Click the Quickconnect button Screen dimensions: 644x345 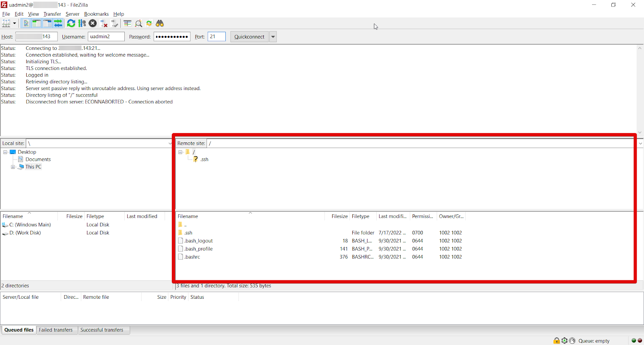(250, 37)
